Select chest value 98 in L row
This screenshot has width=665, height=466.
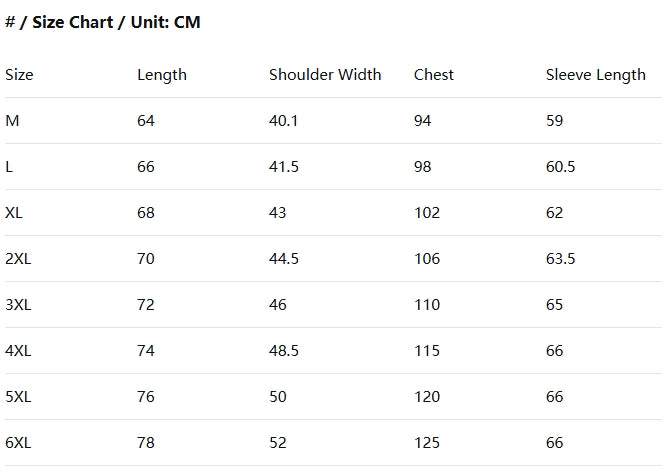pyautogui.click(x=423, y=167)
